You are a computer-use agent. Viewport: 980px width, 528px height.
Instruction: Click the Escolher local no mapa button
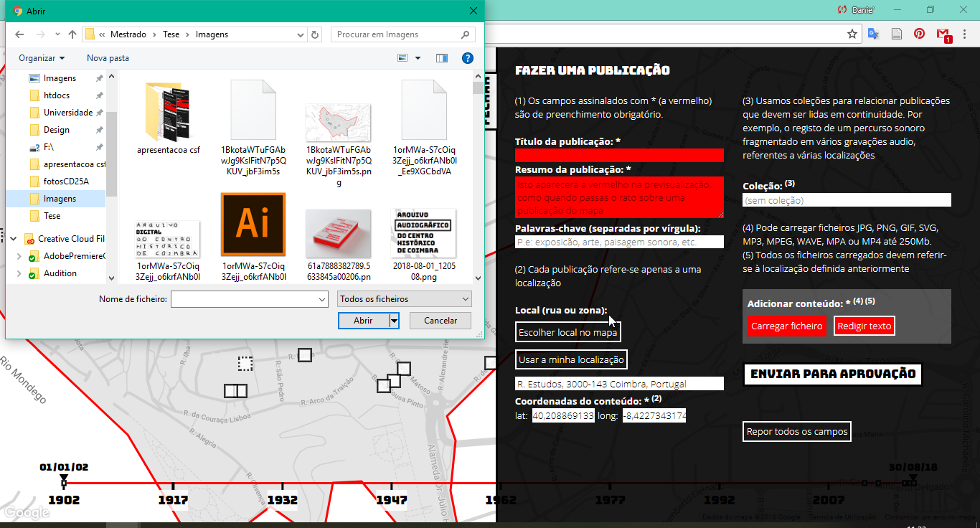point(567,332)
